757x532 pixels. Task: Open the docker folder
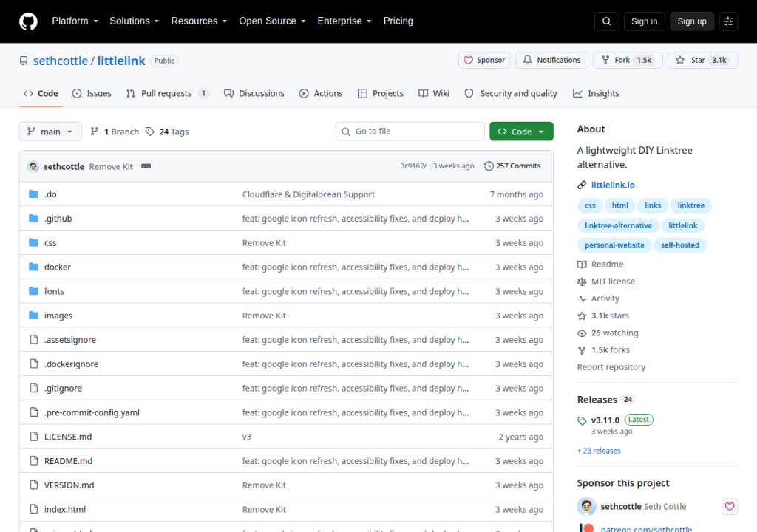58,267
